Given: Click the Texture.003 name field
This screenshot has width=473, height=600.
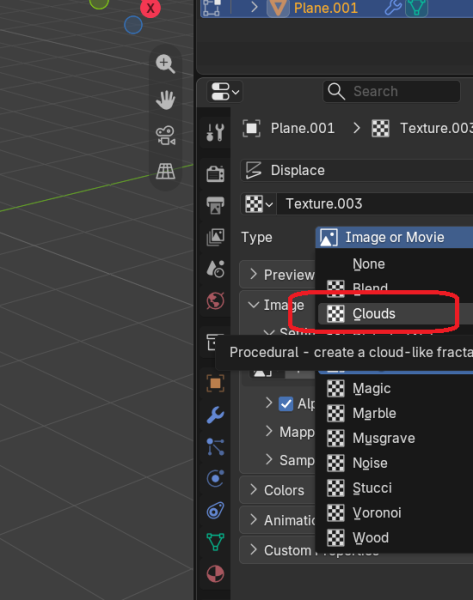Looking at the screenshot, I should pos(375,204).
